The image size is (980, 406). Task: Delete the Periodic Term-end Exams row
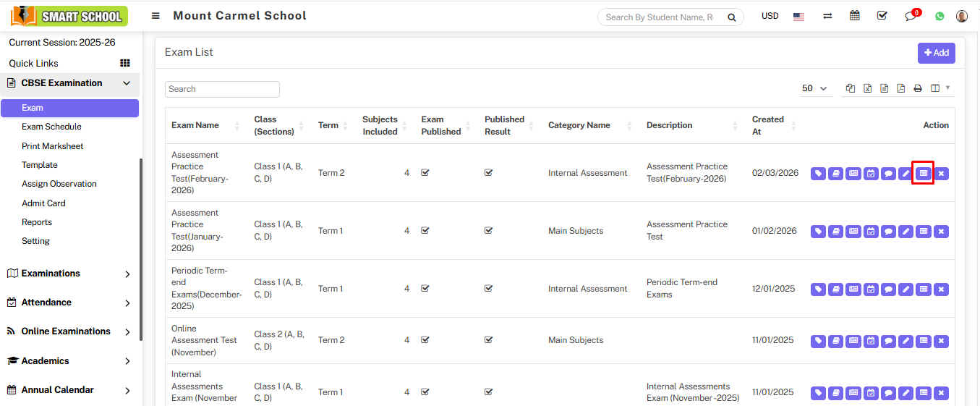941,289
